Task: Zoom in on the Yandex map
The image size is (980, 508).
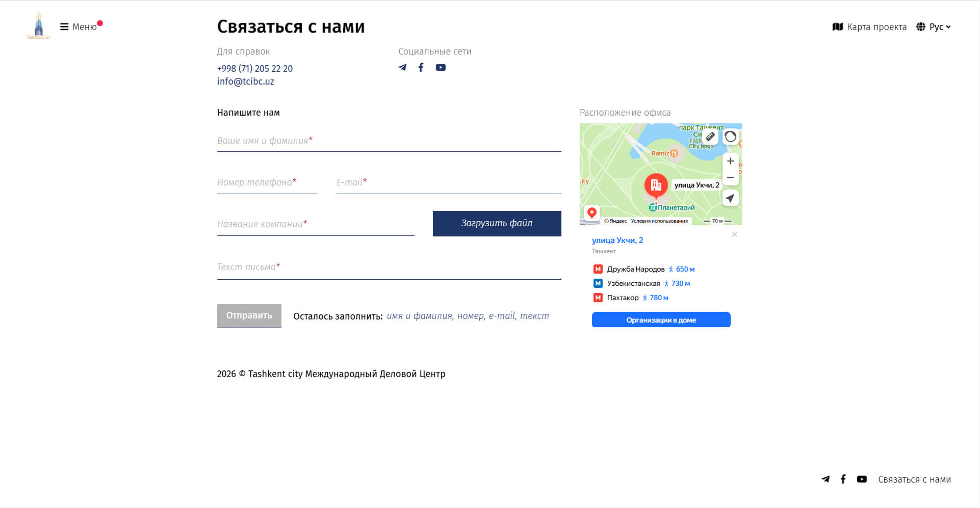Action: tap(730, 161)
